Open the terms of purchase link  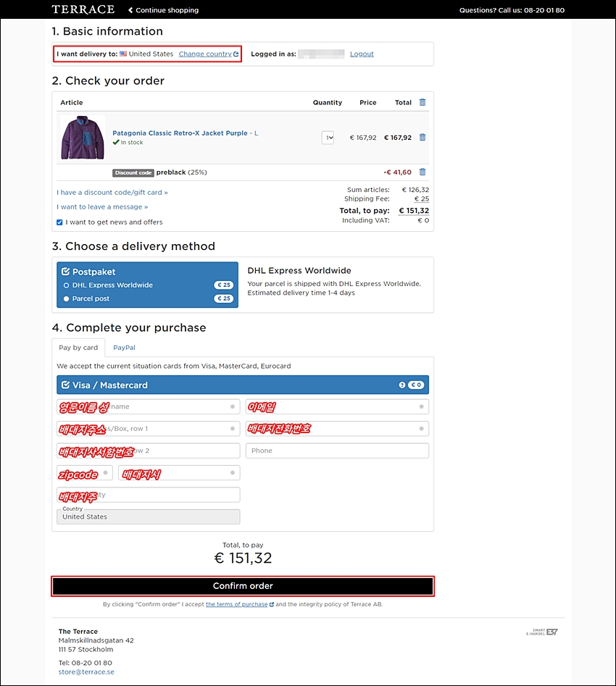(236, 604)
